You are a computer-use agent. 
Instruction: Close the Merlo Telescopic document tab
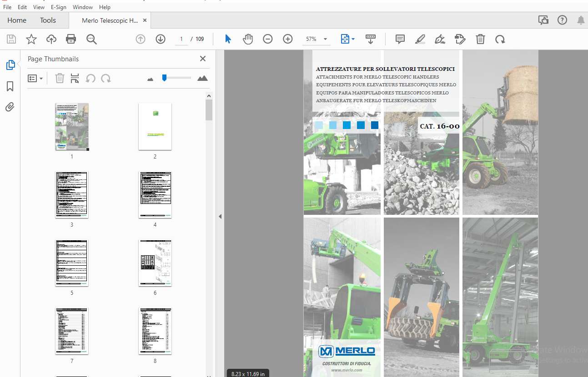(x=145, y=20)
